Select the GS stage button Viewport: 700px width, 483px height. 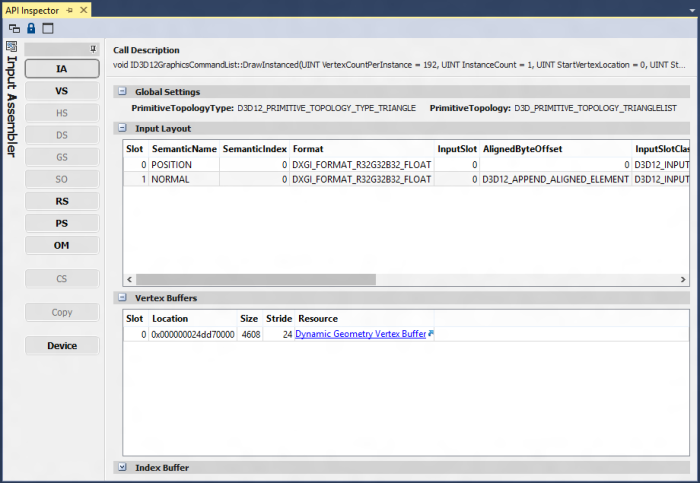click(62, 157)
